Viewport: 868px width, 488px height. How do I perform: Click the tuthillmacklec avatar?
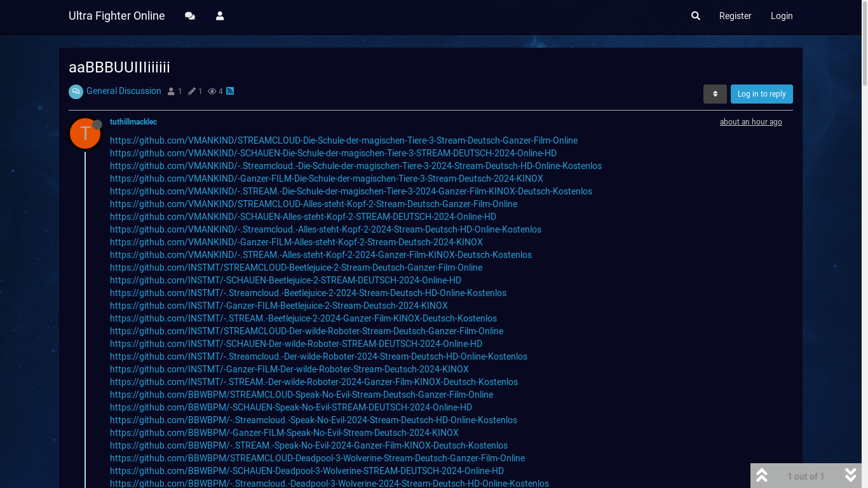coord(85,133)
